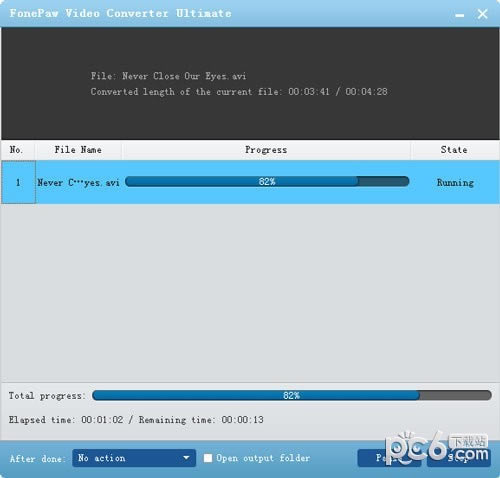
Task: Click the Running state text
Action: [x=455, y=183]
